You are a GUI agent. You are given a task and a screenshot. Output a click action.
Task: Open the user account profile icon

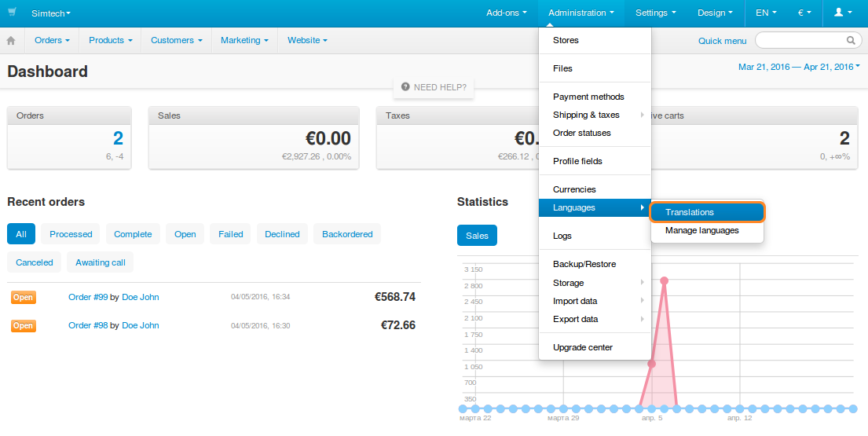843,12
